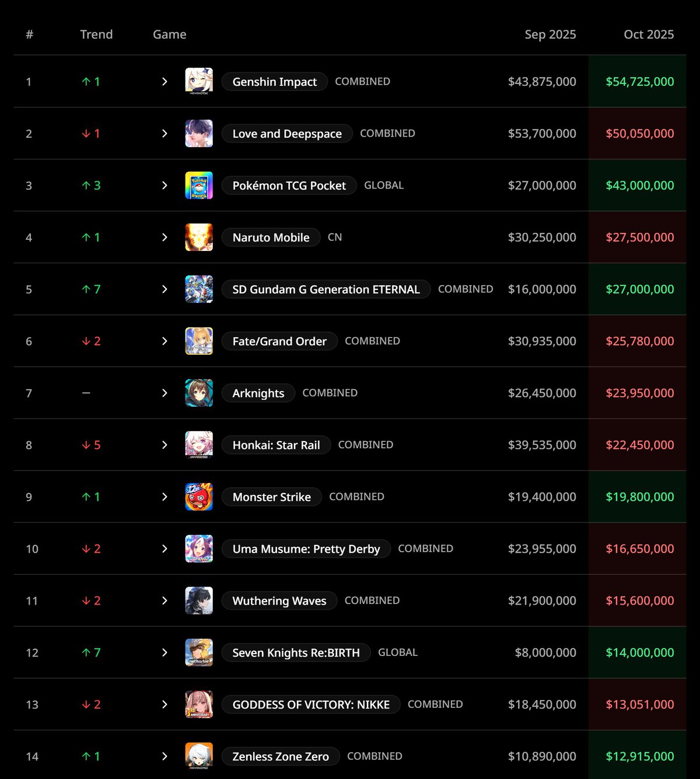Click the Pokémon TCG Pocket icon
Image resolution: width=700 pixels, height=779 pixels.
(199, 186)
